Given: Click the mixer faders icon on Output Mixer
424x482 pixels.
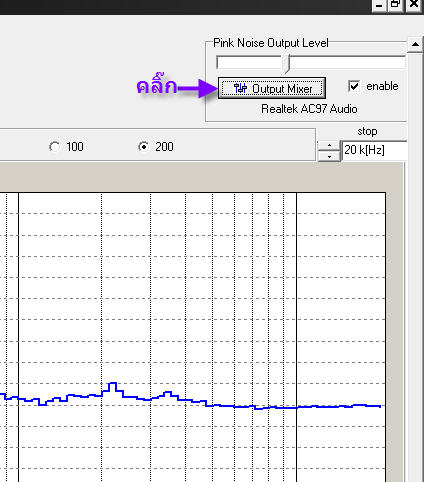Looking at the screenshot, I should pos(240,88).
